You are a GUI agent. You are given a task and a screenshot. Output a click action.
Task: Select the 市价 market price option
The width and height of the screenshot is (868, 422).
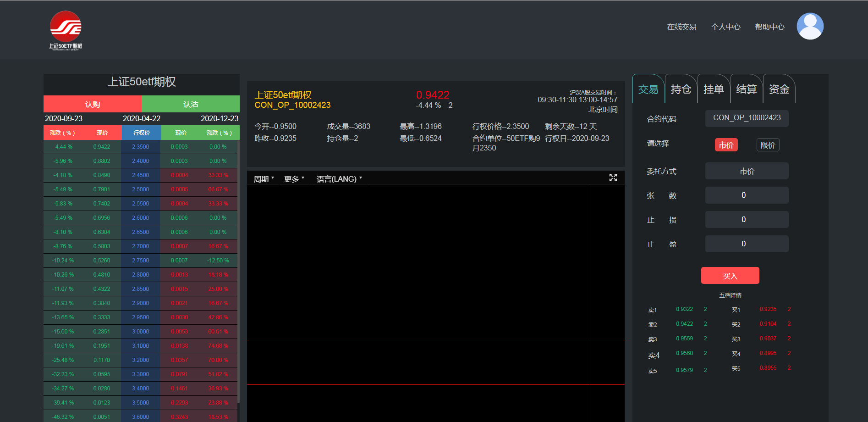[726, 145]
